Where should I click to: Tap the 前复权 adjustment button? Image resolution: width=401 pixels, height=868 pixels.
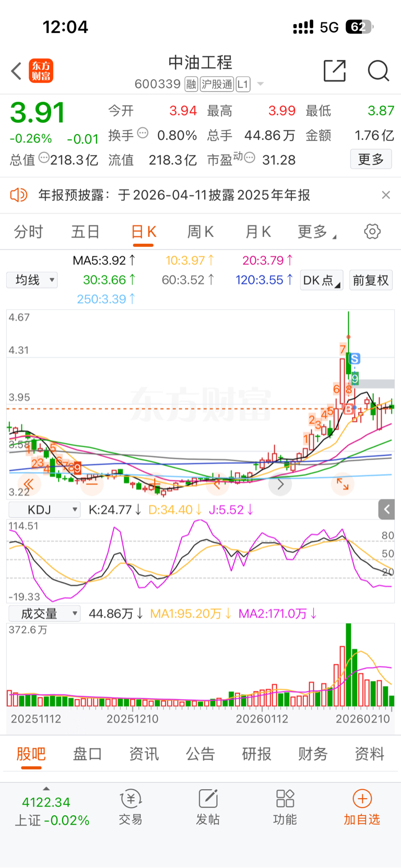371,280
